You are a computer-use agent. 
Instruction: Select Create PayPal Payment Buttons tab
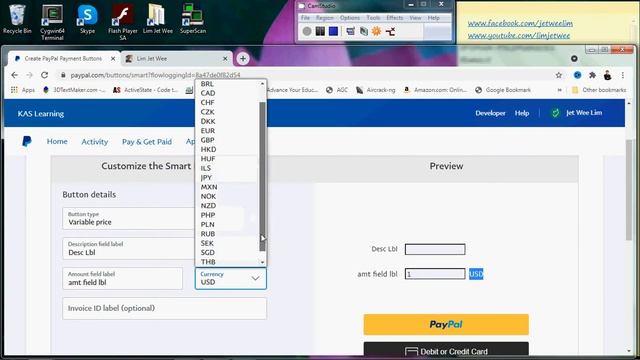tap(63, 59)
